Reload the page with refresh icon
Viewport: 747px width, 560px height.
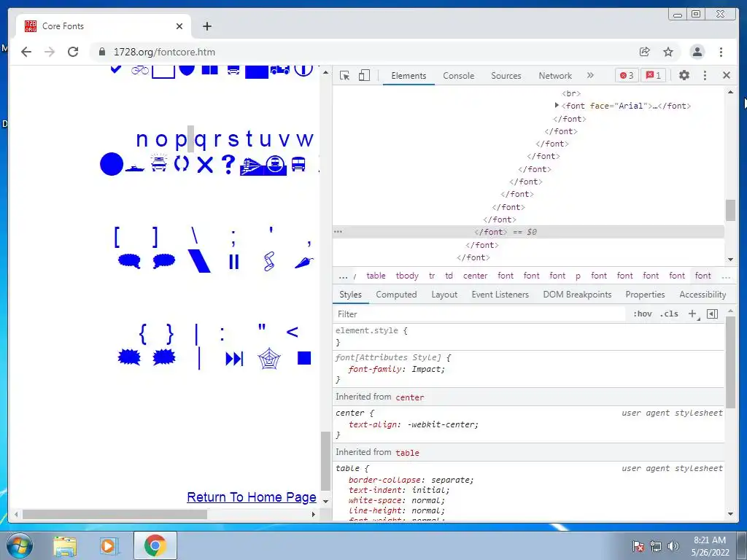[73, 52]
